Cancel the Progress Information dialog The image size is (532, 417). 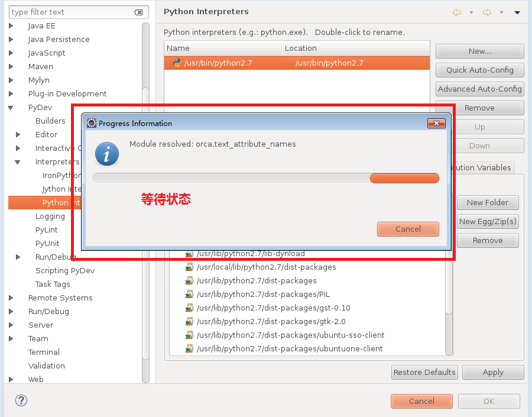408,229
